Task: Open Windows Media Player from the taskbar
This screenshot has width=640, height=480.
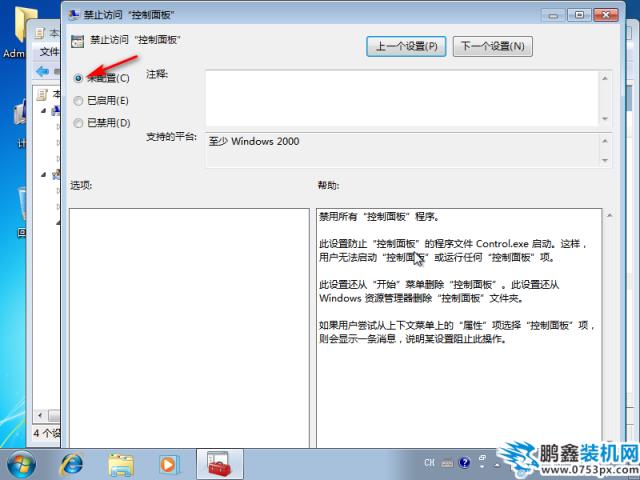Action: 168,464
